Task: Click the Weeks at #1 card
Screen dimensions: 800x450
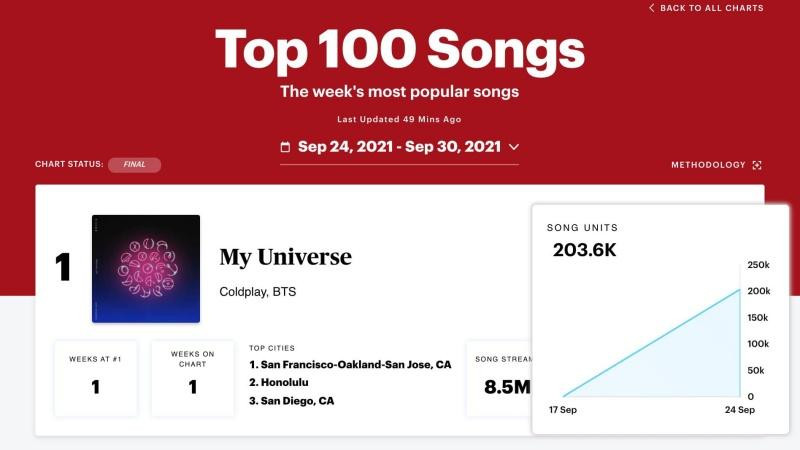Action: click(96, 378)
